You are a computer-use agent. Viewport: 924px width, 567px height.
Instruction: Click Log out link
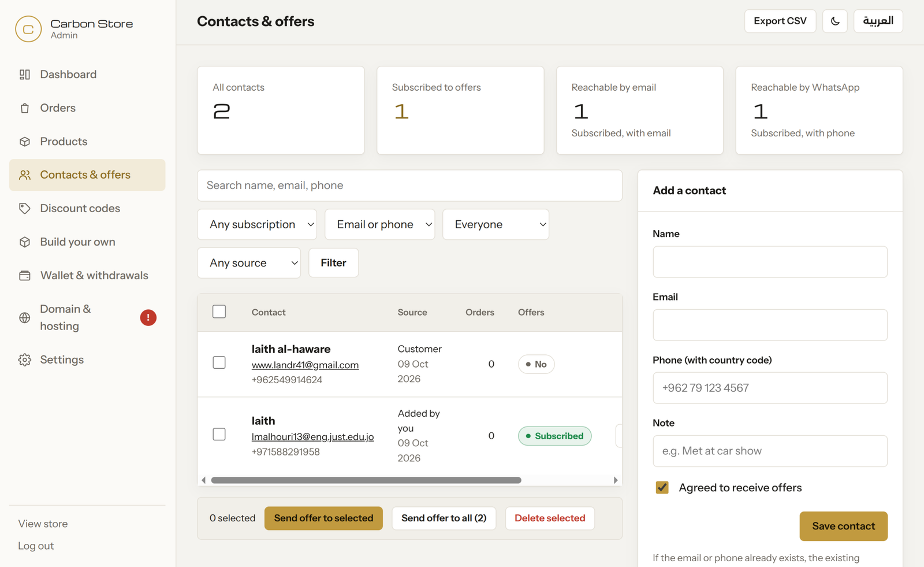tap(36, 546)
